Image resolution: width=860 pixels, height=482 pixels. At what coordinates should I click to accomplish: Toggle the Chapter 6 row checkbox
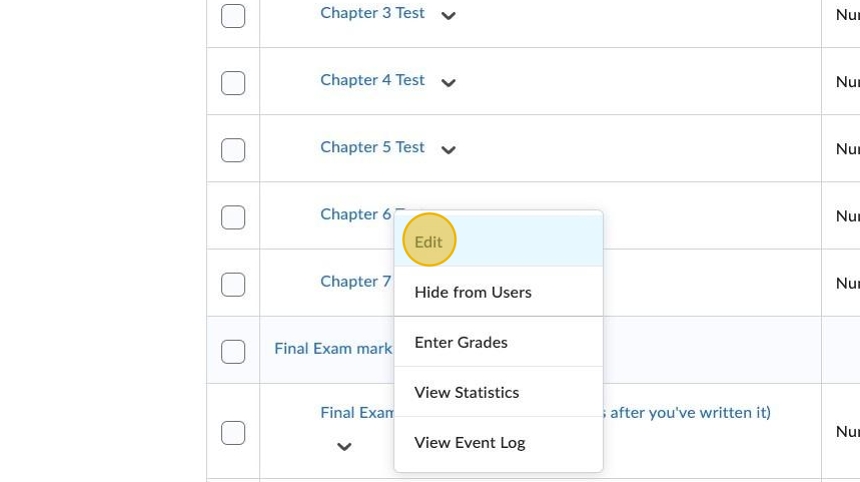pos(233,217)
